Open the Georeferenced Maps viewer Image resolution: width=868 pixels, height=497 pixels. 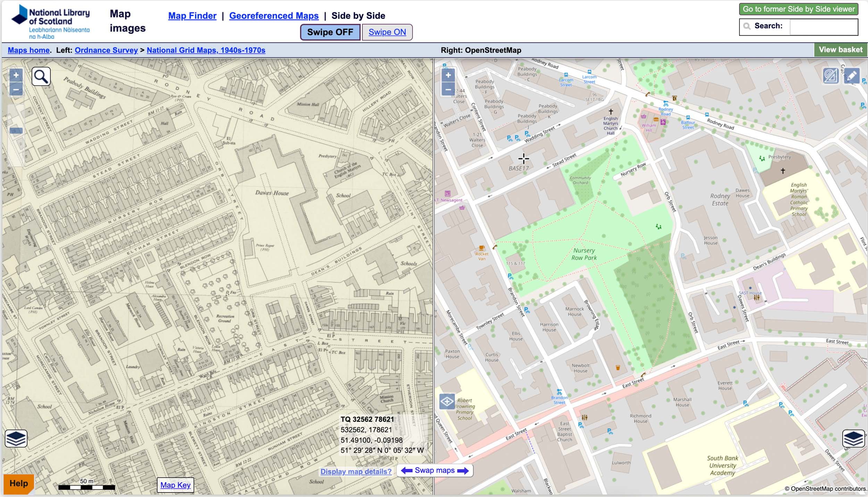click(x=274, y=16)
